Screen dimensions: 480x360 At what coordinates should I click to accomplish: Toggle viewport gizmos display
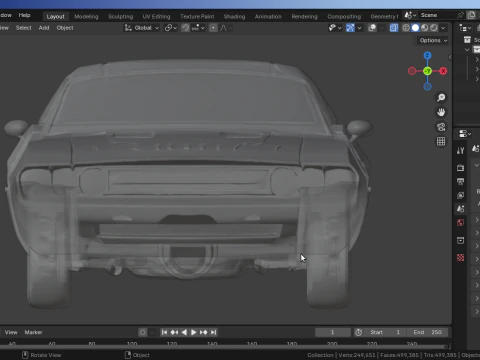[x=350, y=28]
